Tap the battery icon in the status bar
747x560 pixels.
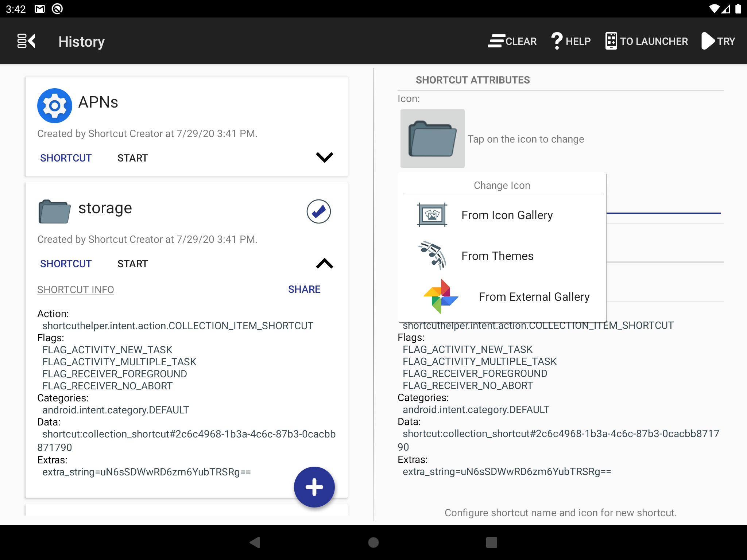tap(738, 9)
